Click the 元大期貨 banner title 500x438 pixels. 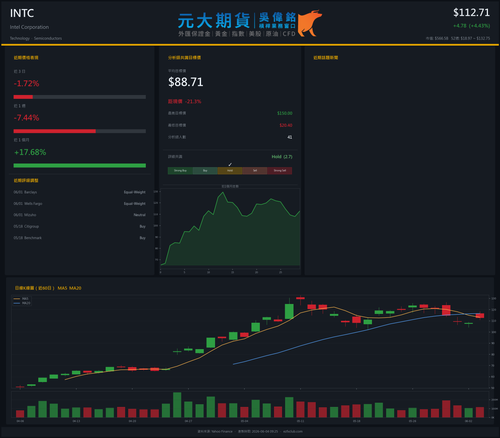[x=214, y=21]
